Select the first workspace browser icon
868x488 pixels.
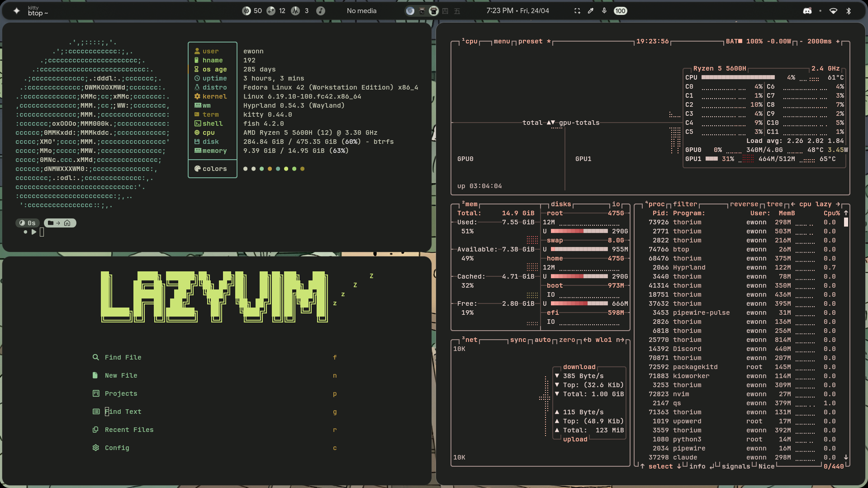(x=410, y=11)
